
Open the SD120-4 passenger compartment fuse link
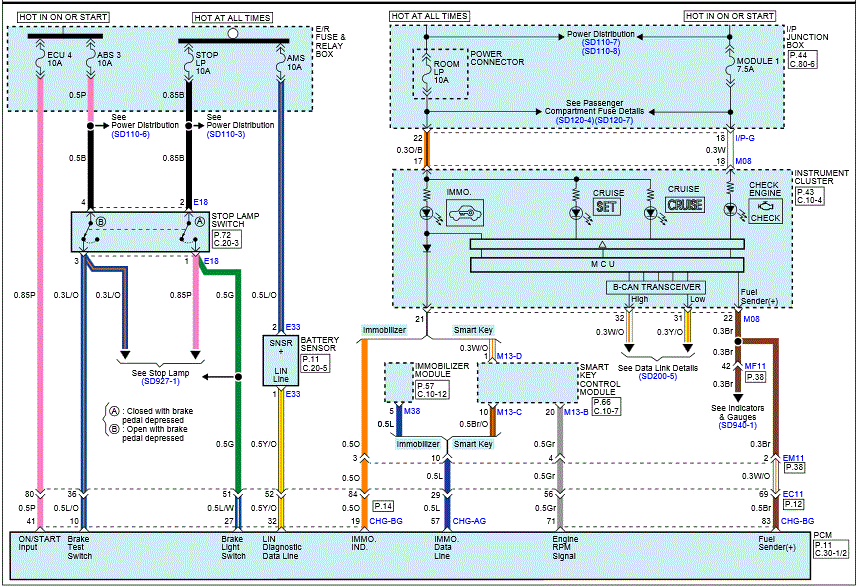[578, 119]
